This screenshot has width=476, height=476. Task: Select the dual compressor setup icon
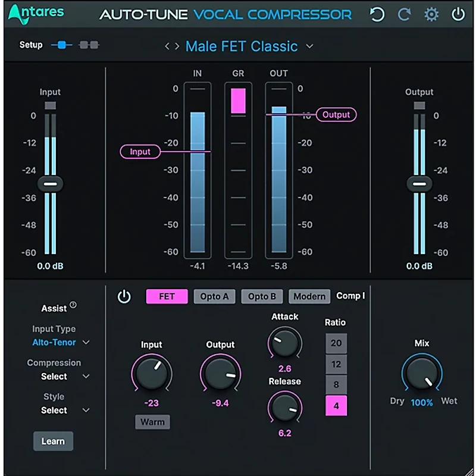(x=89, y=45)
